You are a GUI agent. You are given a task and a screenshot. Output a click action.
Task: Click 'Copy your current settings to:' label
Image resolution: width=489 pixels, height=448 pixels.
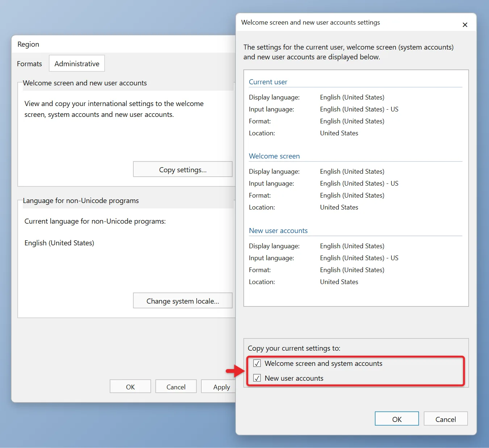pos(294,348)
